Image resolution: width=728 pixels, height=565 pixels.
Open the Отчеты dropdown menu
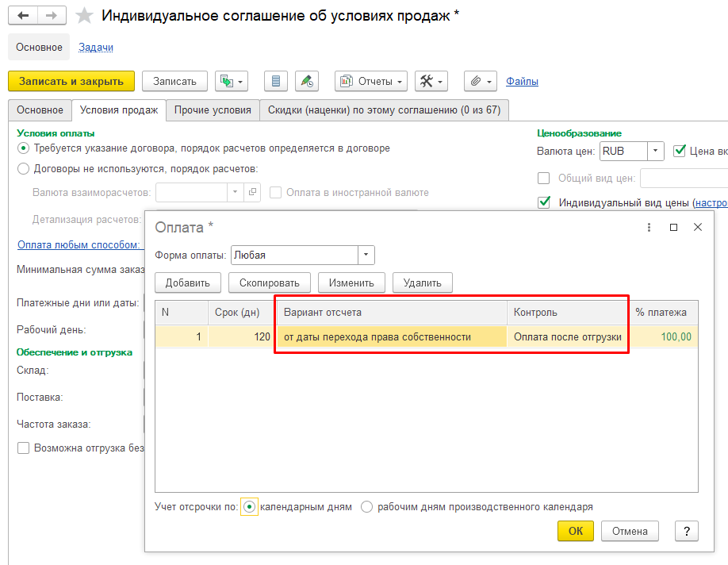[x=371, y=81]
